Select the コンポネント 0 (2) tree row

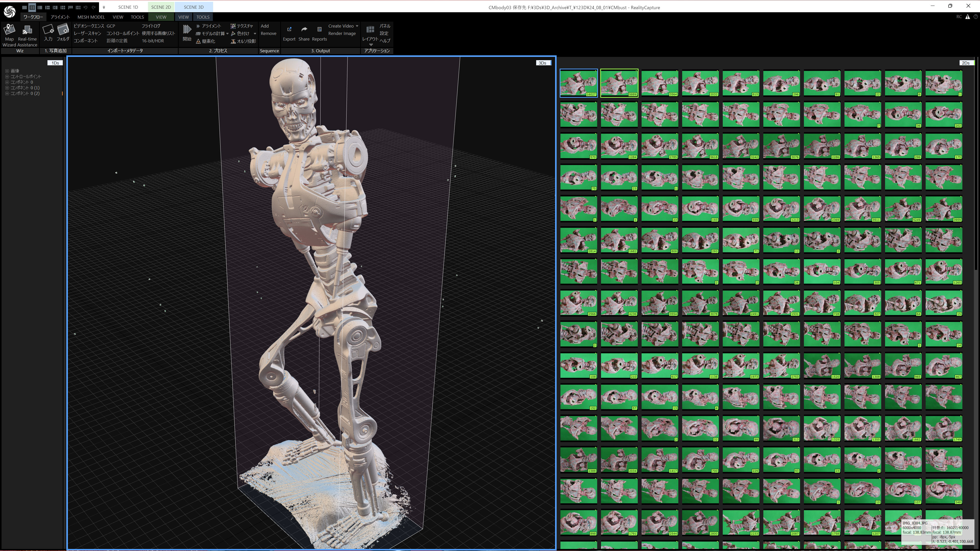[x=25, y=94]
